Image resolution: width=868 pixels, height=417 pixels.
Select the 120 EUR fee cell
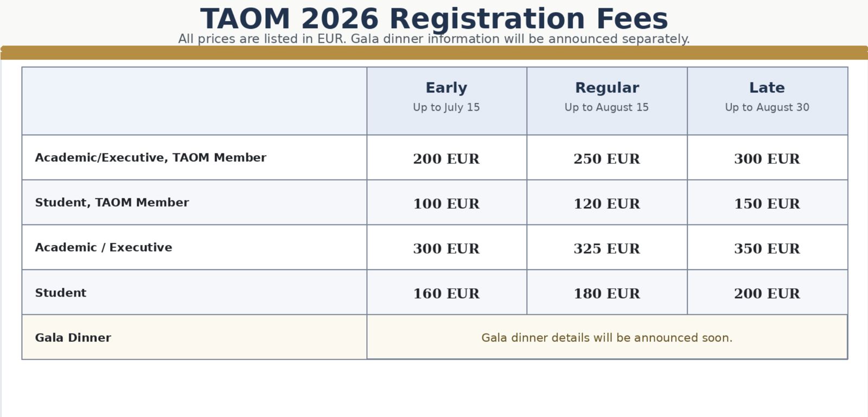coord(607,204)
